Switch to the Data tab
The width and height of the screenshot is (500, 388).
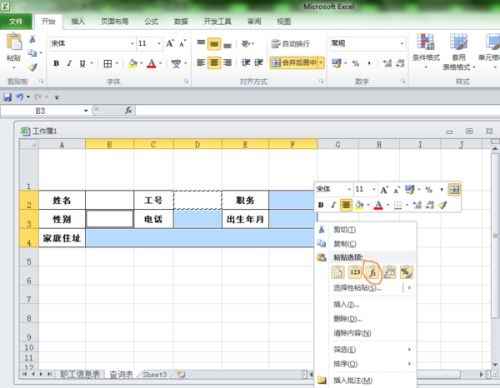[x=181, y=21]
